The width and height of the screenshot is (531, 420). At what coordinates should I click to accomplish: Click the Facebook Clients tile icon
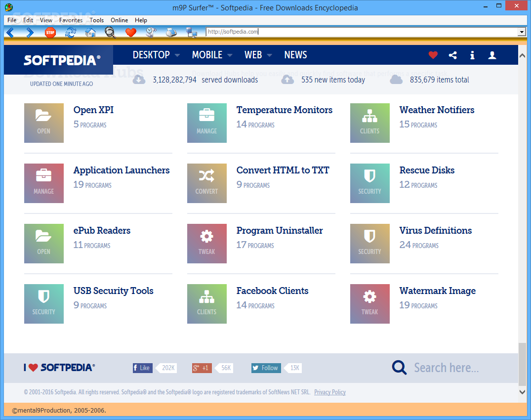(207, 304)
